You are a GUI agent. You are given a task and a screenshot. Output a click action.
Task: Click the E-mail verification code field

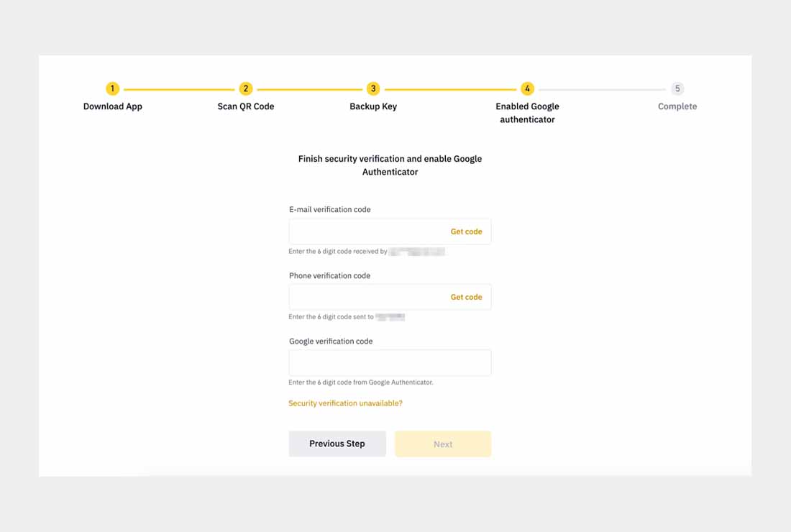click(390, 231)
